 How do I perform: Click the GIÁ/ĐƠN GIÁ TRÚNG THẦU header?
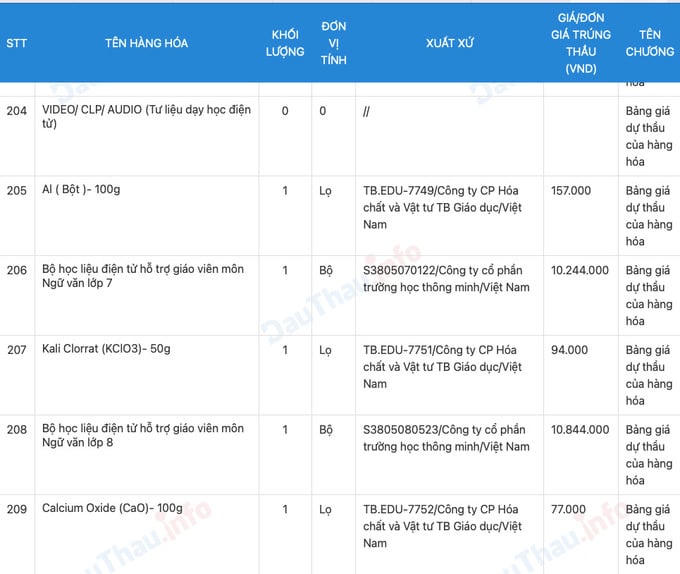[x=580, y=43]
